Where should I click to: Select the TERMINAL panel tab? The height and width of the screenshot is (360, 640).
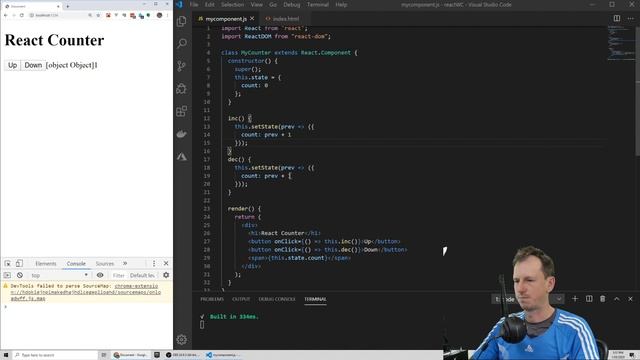[315, 299]
